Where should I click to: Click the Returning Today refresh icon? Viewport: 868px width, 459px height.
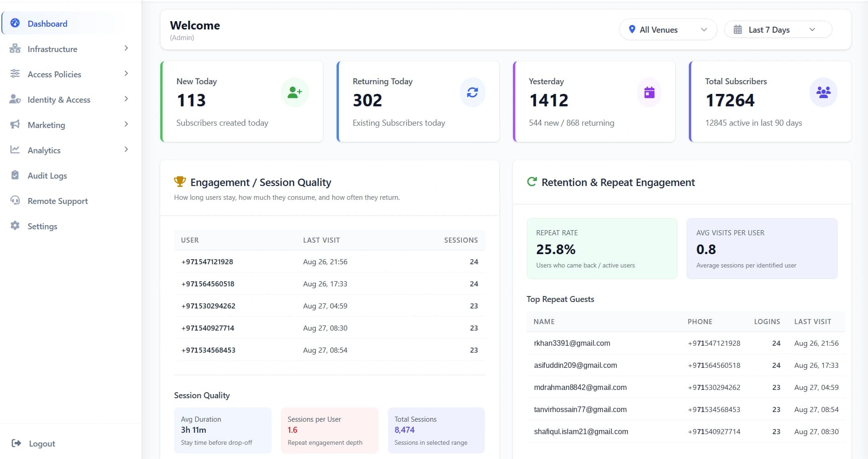click(x=472, y=93)
